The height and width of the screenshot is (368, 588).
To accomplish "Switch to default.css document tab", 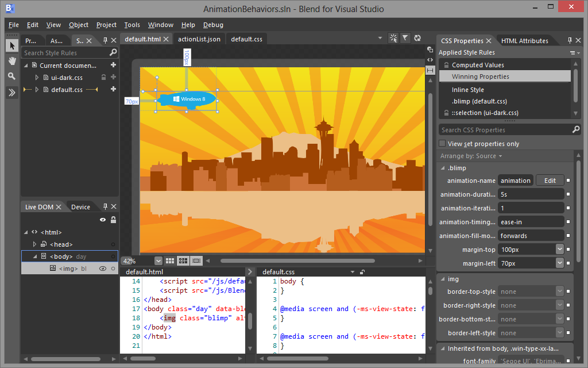I will [247, 39].
